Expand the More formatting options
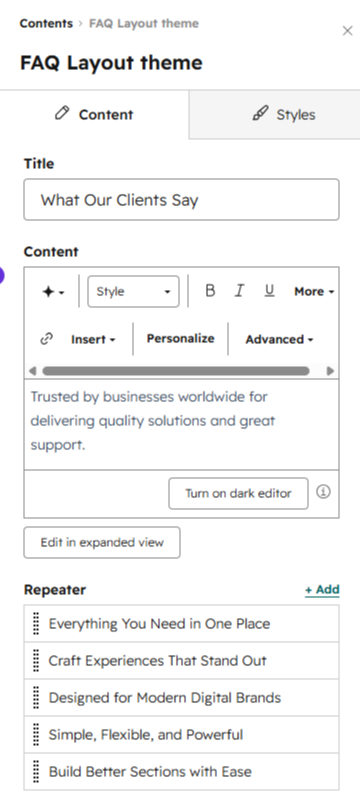Screen dimensions: 361x799 click(314, 291)
